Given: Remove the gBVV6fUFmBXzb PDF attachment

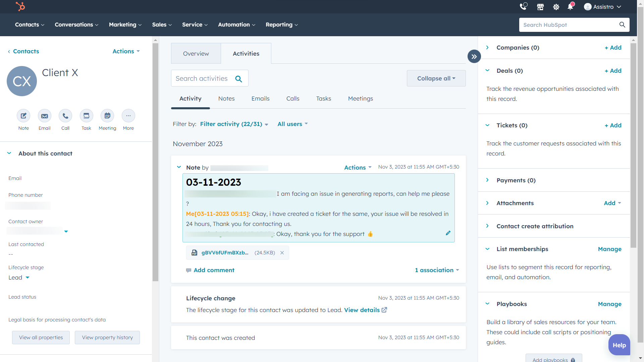Looking at the screenshot, I should [x=282, y=253].
